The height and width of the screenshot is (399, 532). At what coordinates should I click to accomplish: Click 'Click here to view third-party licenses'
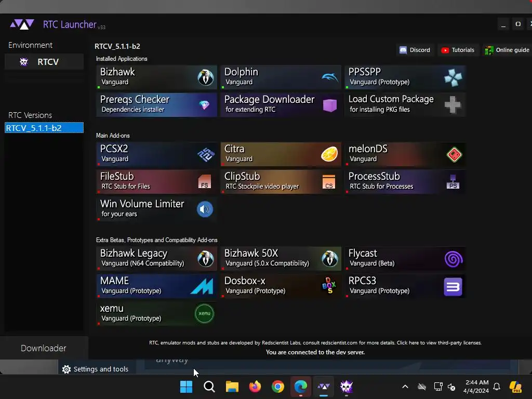tap(439, 343)
